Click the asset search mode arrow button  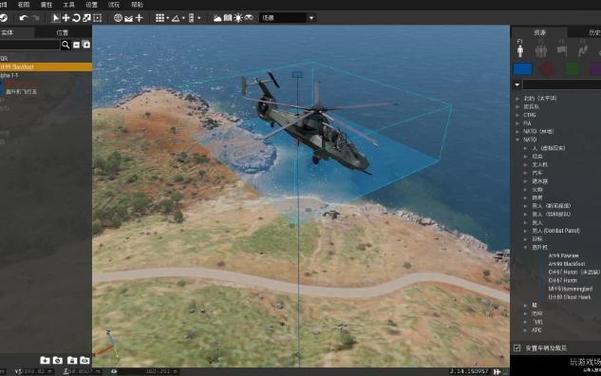pyautogui.click(x=517, y=84)
